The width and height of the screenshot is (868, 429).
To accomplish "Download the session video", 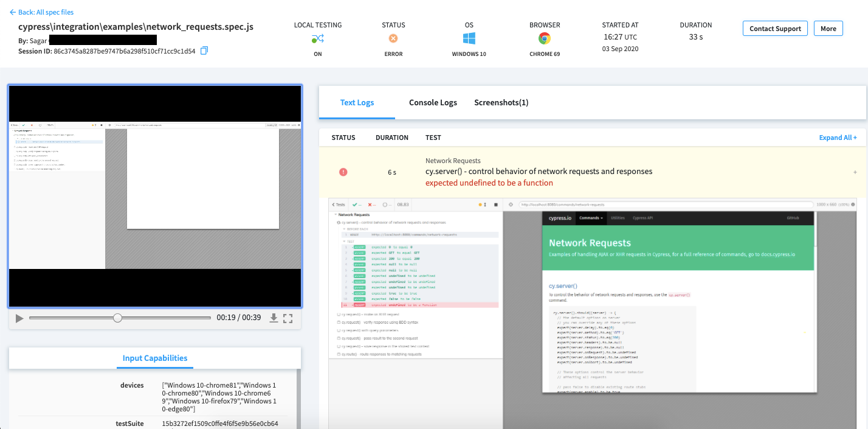I will [x=273, y=318].
